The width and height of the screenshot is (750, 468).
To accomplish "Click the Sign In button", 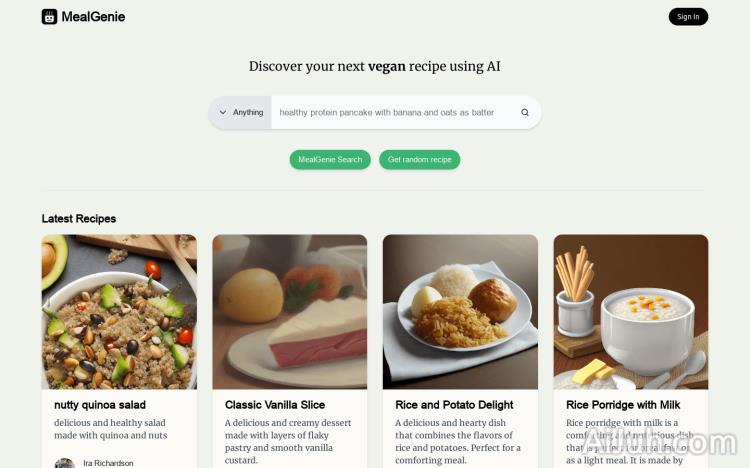I will click(688, 17).
